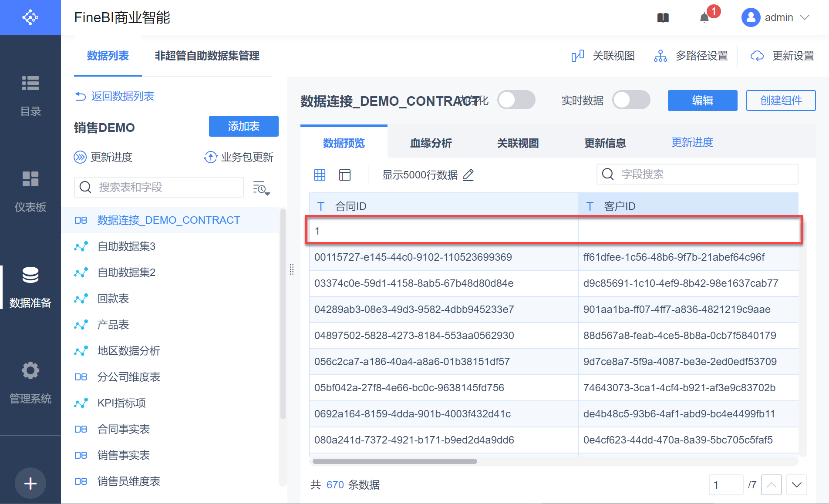Select 合同事实表 in table list
The image size is (829, 504).
coord(170,429)
